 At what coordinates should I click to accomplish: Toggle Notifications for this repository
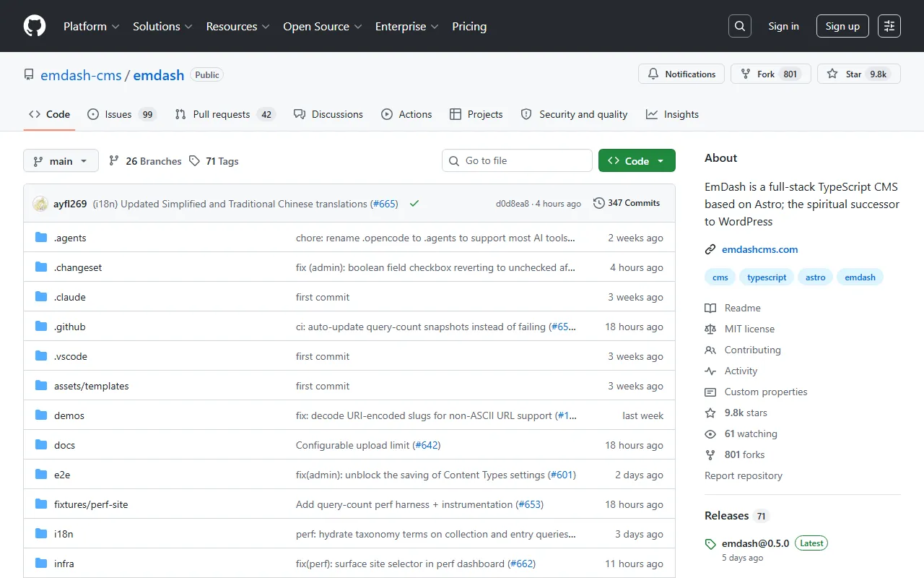[681, 74]
